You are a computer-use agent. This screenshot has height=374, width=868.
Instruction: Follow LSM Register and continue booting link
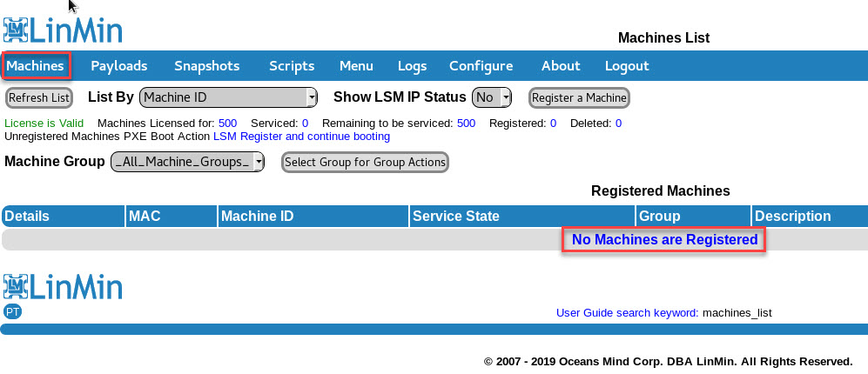(301, 137)
